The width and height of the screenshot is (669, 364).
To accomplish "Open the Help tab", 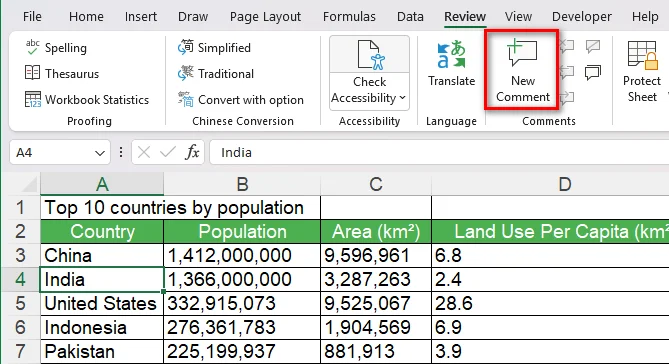I will tap(645, 17).
